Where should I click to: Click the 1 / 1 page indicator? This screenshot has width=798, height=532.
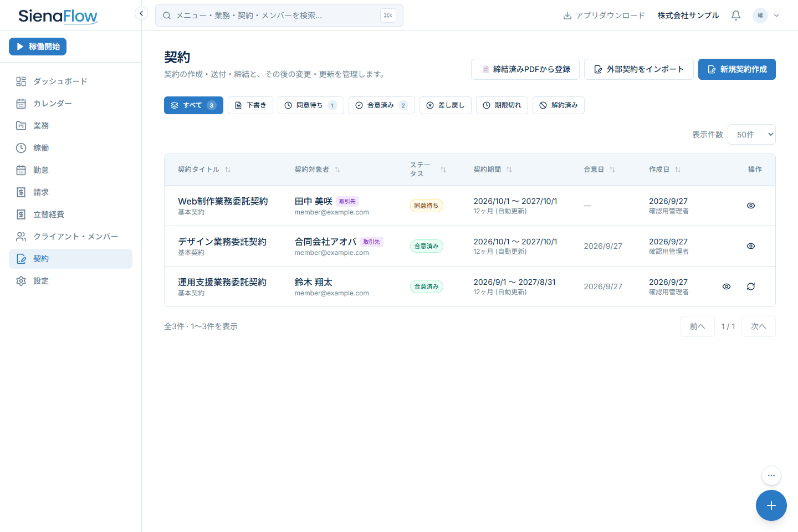728,326
